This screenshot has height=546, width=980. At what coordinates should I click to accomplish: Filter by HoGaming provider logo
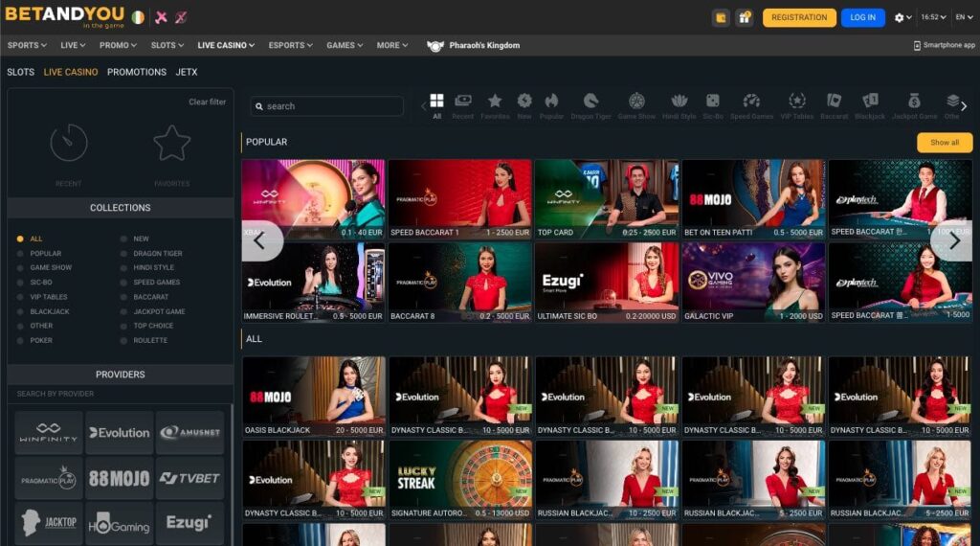120,523
